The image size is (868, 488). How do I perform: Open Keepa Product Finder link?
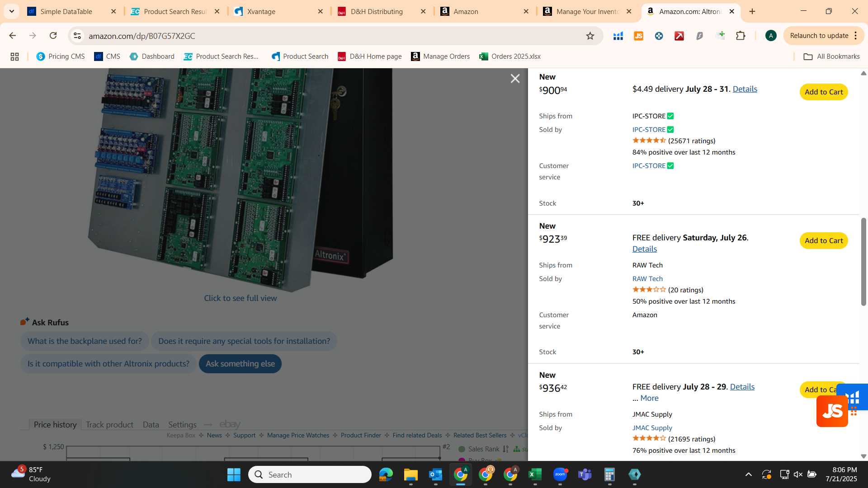[x=361, y=436]
